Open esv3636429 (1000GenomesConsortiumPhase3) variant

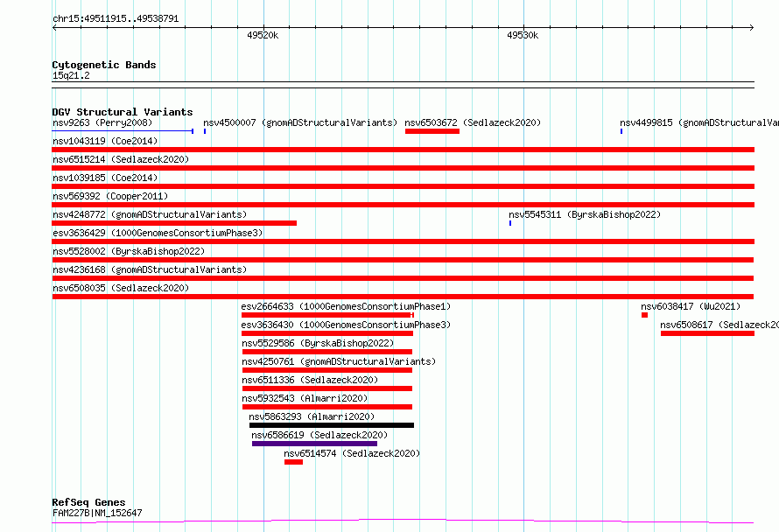pyautogui.click(x=158, y=233)
